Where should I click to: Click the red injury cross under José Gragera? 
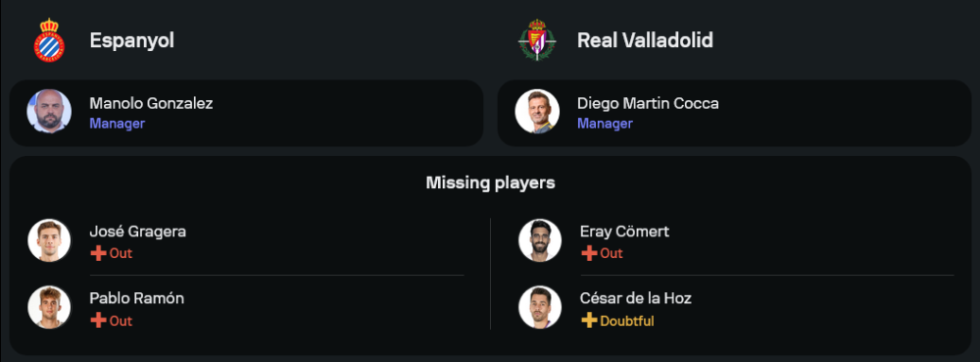point(98,254)
